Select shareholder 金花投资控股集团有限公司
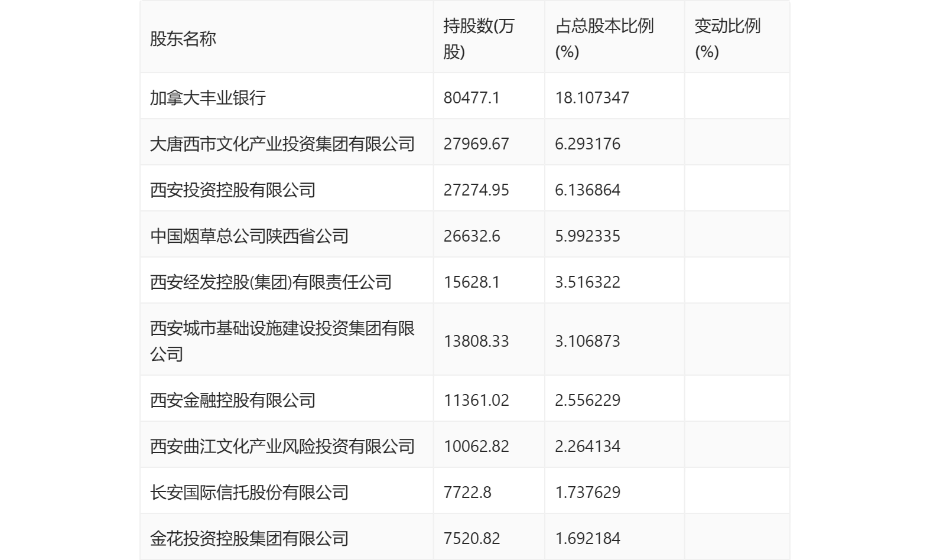Screen dimensions: 930x560 coord(249,538)
